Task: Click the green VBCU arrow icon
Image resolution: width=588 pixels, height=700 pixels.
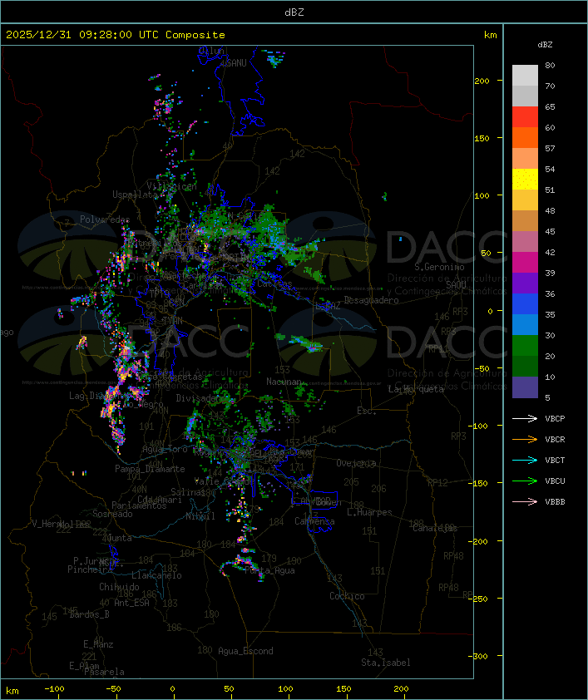Action: click(525, 481)
